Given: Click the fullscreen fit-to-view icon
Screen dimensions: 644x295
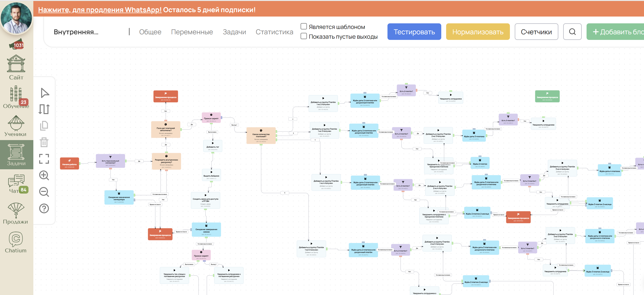Looking at the screenshot, I should pyautogui.click(x=44, y=159).
